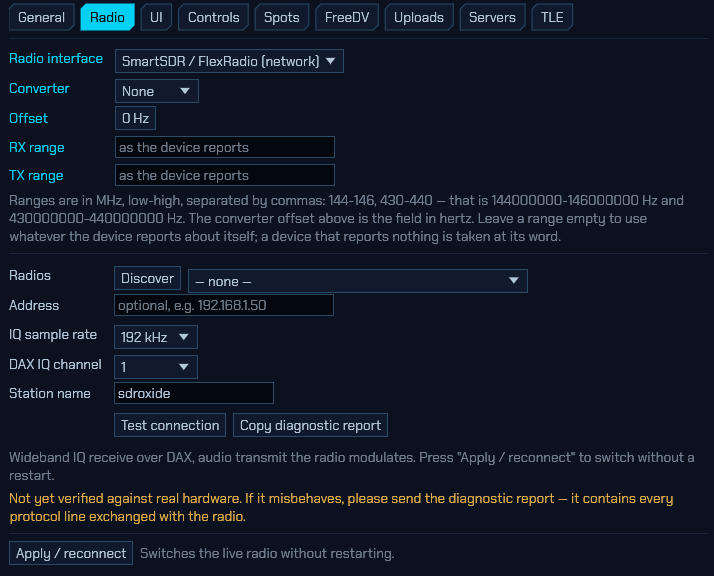The width and height of the screenshot is (714, 576).
Task: Click the TX range label
Action: point(36,175)
